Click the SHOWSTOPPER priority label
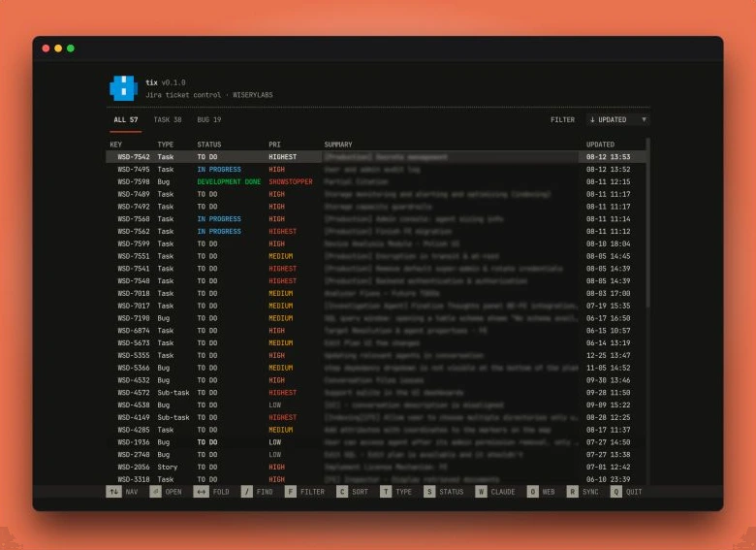Screen dimensions: 756x550 pos(290,182)
